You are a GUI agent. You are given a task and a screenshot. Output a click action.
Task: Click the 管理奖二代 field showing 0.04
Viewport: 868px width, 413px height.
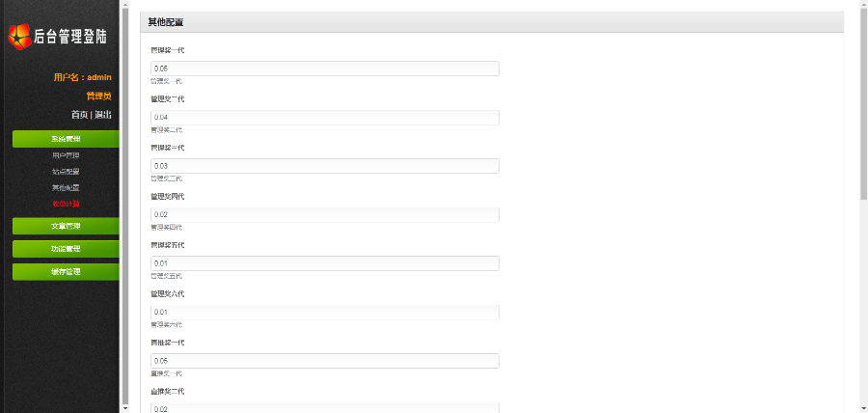pyautogui.click(x=324, y=118)
